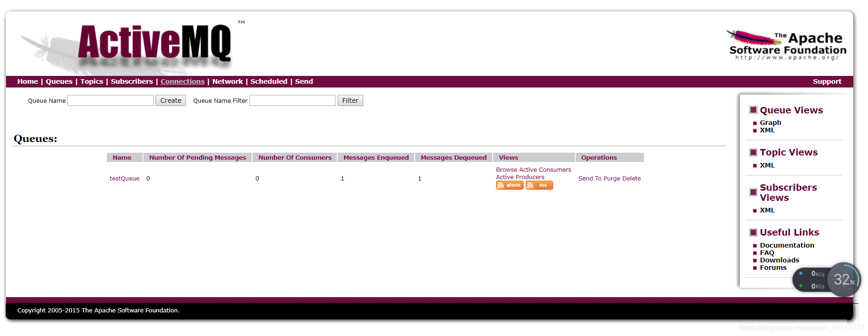Screen dimensions: 868x336
Task: Click the atom feed icon for testQueue
Action: point(509,185)
